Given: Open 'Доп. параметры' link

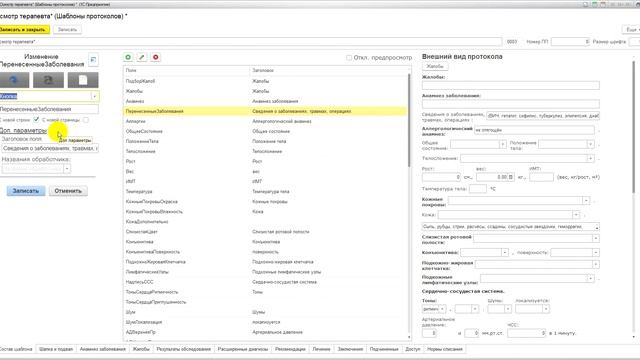Looking at the screenshot, I should (x=23, y=131).
